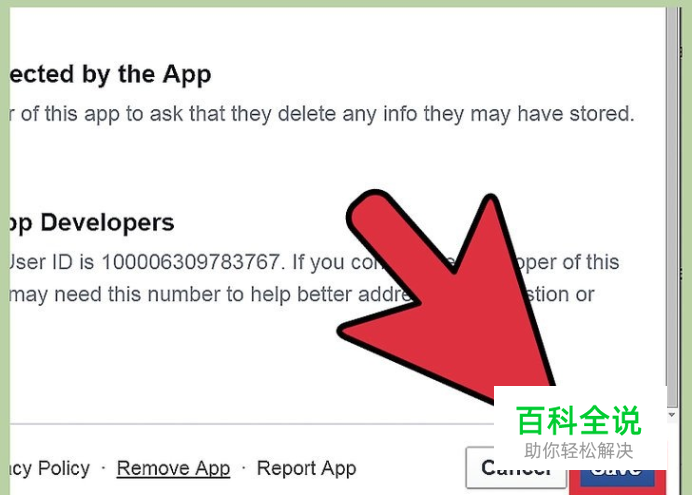Click the gray 助你轻松解决 tagline
The image size is (692, 495).
(579, 451)
